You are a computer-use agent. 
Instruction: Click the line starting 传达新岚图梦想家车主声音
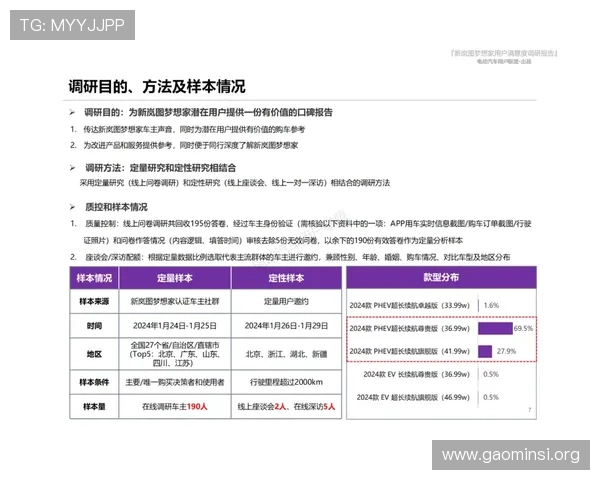click(194, 129)
